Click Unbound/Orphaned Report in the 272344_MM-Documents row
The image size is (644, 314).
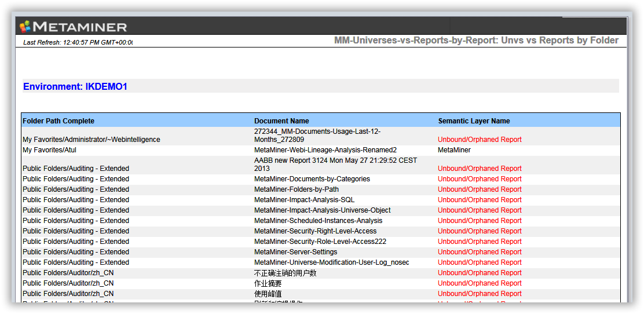480,140
